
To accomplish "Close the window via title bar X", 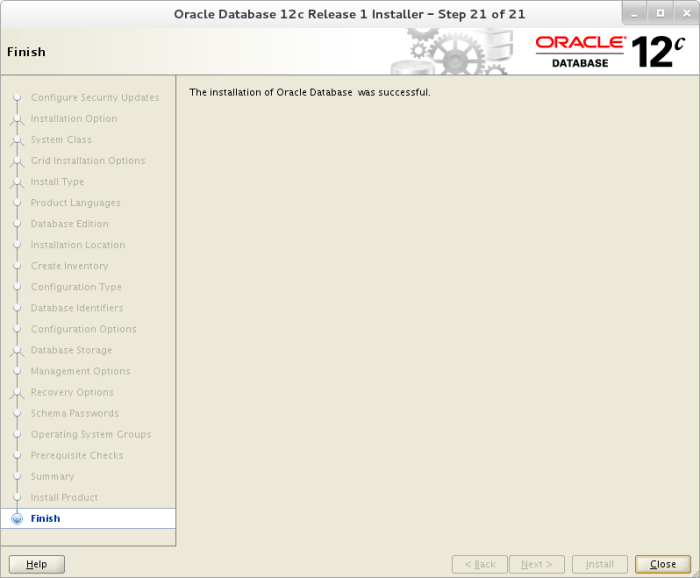I will pyautogui.click(x=687, y=13).
